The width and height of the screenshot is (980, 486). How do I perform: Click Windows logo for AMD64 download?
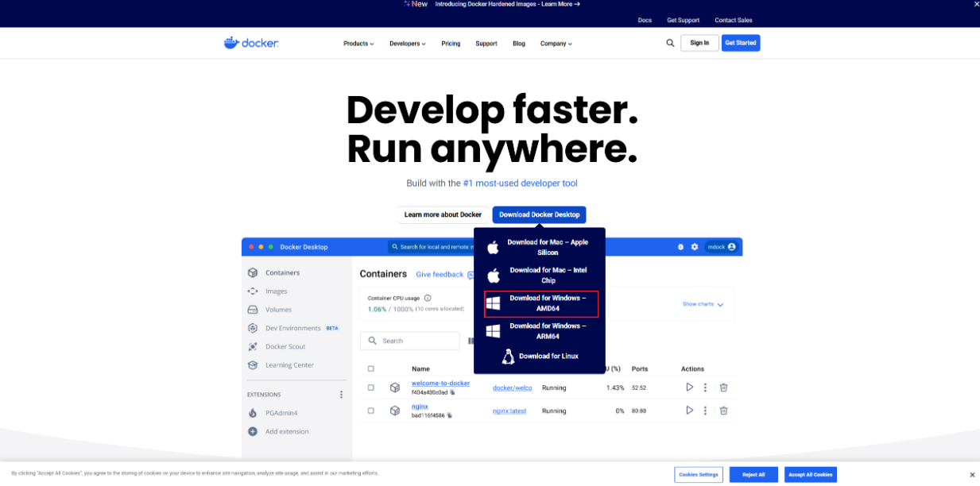pyautogui.click(x=493, y=303)
